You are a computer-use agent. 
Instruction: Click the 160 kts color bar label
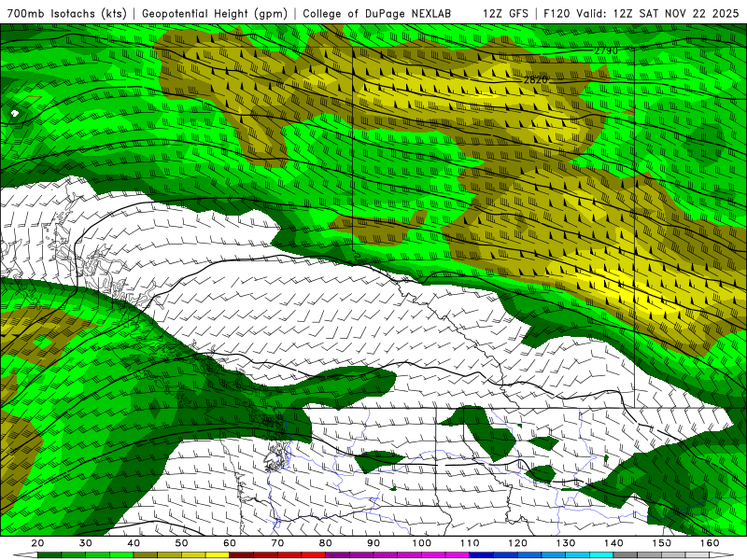(x=710, y=543)
